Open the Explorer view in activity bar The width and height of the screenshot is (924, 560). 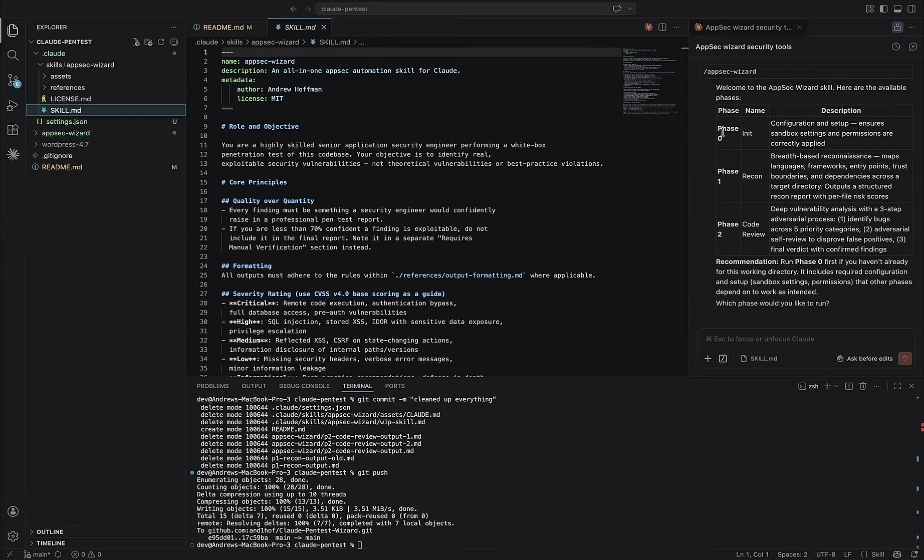(x=13, y=31)
